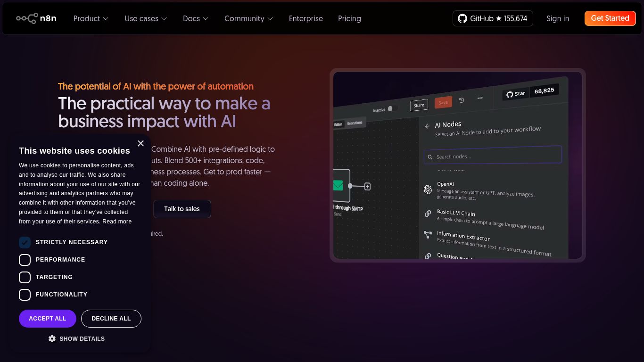The width and height of the screenshot is (644, 362).
Task: Enable the Targeting cookies checkbox
Action: [x=25, y=277]
